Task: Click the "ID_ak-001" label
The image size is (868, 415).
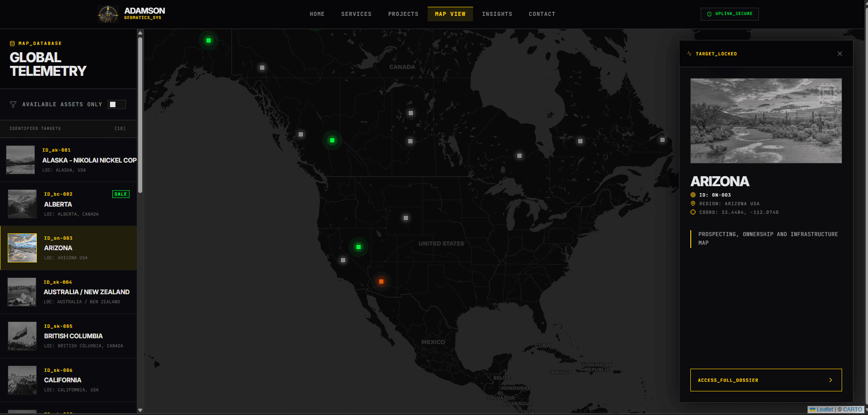Action: 56,150
